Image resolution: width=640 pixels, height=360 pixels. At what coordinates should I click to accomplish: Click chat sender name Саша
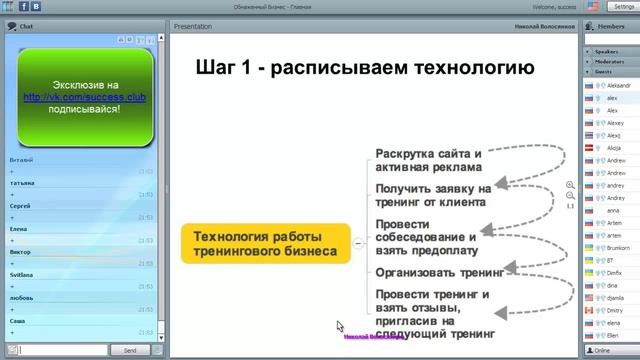click(x=17, y=321)
